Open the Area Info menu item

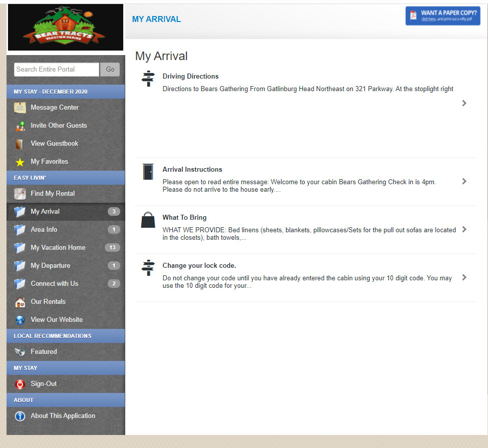click(44, 230)
